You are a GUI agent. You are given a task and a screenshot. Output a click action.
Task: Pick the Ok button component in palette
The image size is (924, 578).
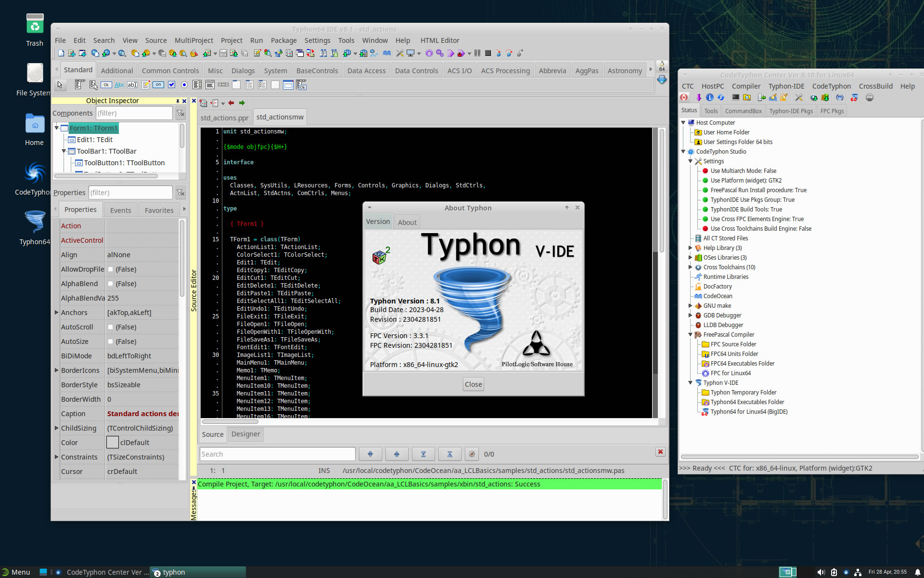pos(106,85)
